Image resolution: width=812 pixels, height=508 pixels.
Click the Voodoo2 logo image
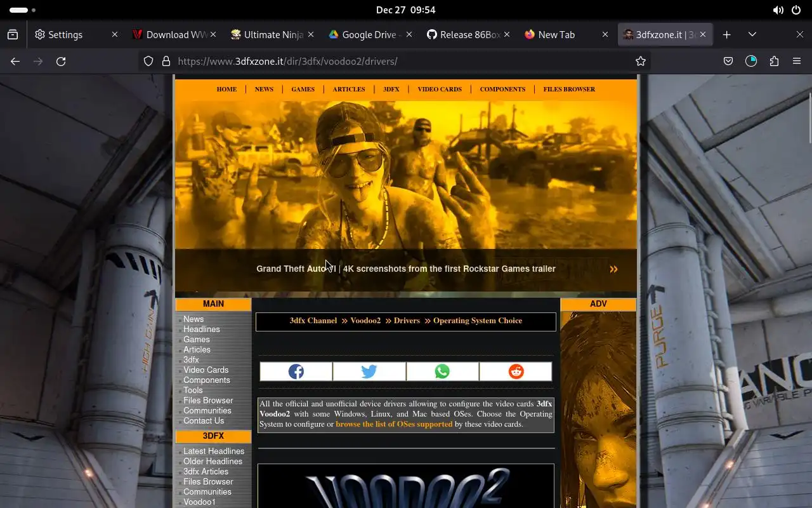pos(406,486)
